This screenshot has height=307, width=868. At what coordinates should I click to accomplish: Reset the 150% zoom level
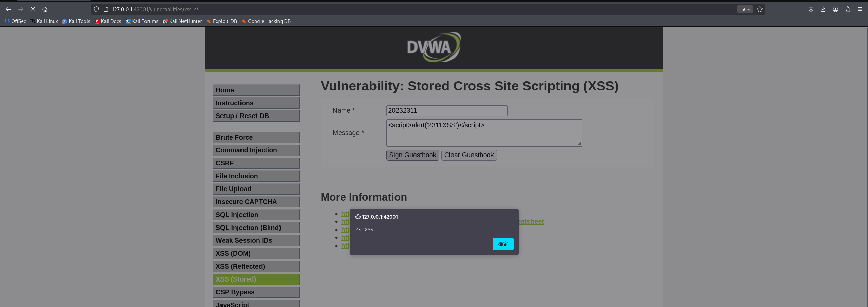click(745, 9)
